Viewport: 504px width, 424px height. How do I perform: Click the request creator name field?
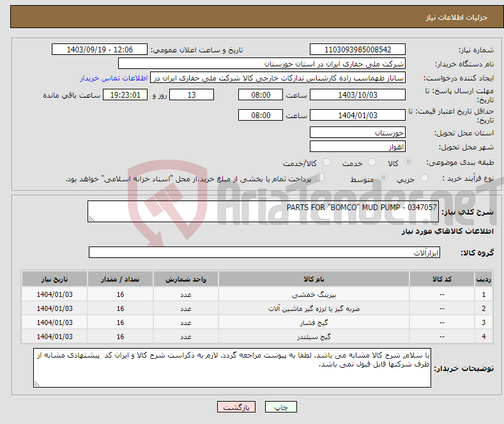[278, 78]
